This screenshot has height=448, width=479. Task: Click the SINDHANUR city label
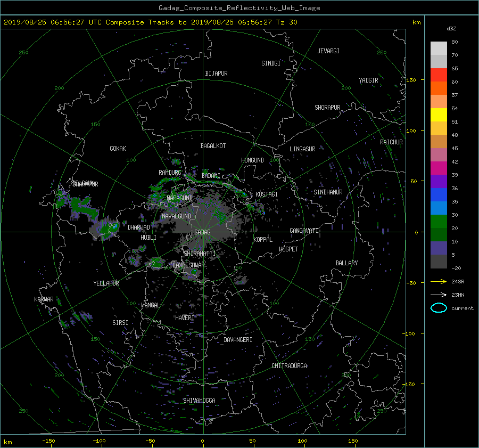pos(328,192)
